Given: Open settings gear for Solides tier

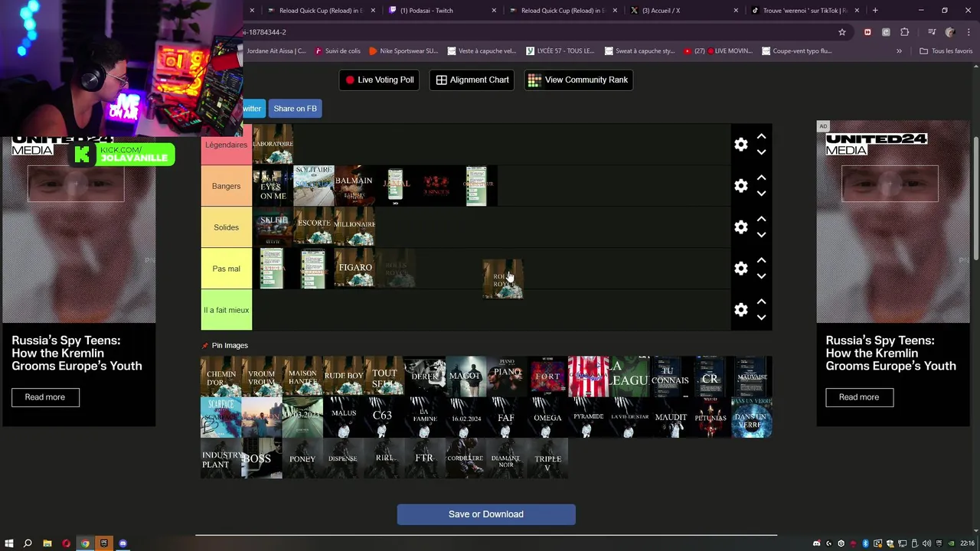Looking at the screenshot, I should (740, 227).
